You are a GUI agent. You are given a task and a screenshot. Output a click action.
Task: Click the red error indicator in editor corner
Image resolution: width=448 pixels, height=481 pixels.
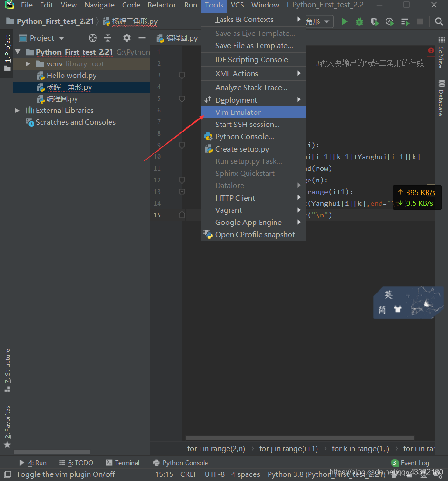point(431,50)
